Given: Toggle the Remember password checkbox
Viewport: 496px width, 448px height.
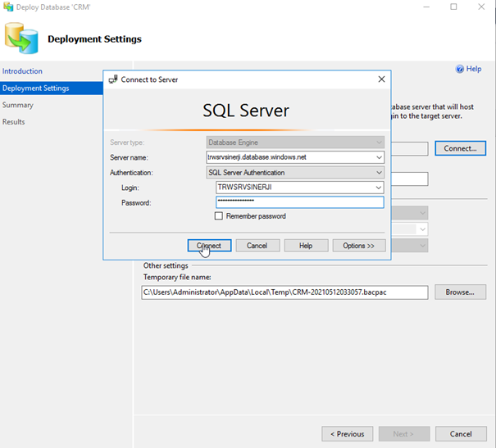Looking at the screenshot, I should coord(219,216).
